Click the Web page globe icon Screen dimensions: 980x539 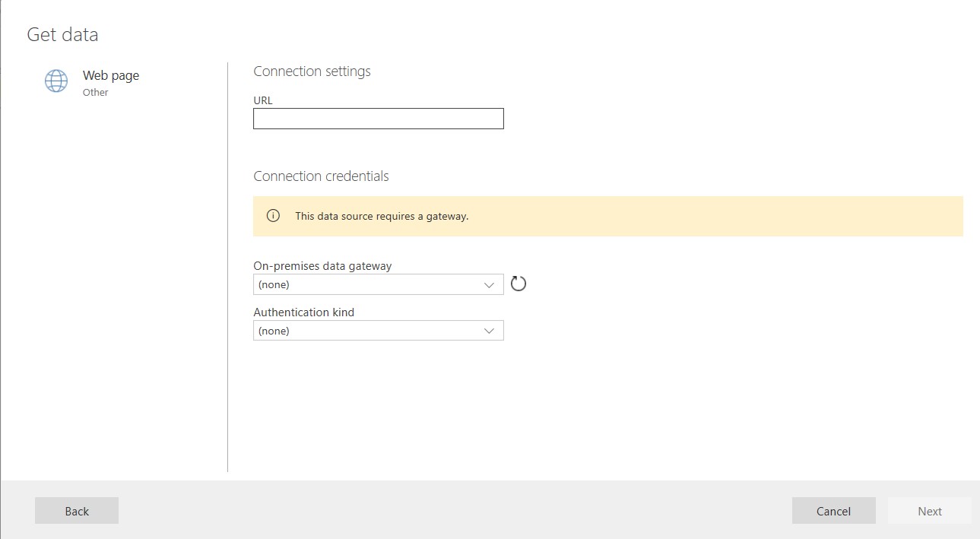pos(56,81)
